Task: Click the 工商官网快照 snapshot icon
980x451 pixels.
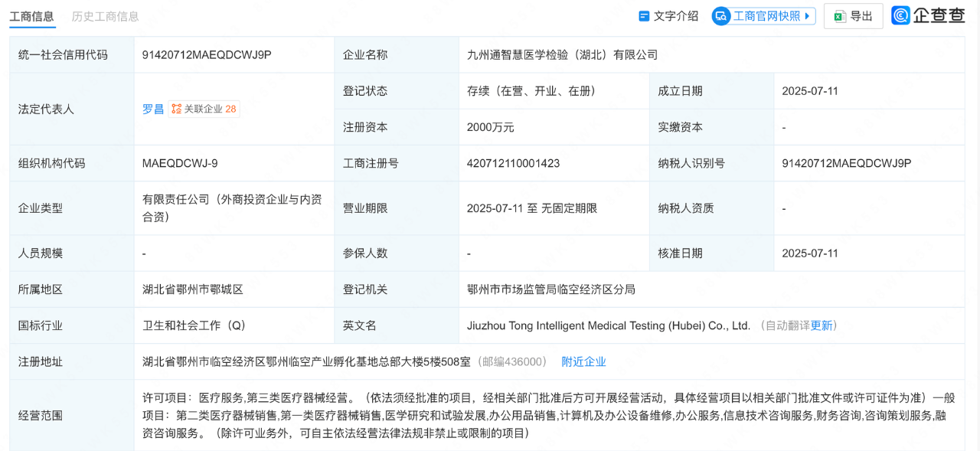Action: point(721,16)
